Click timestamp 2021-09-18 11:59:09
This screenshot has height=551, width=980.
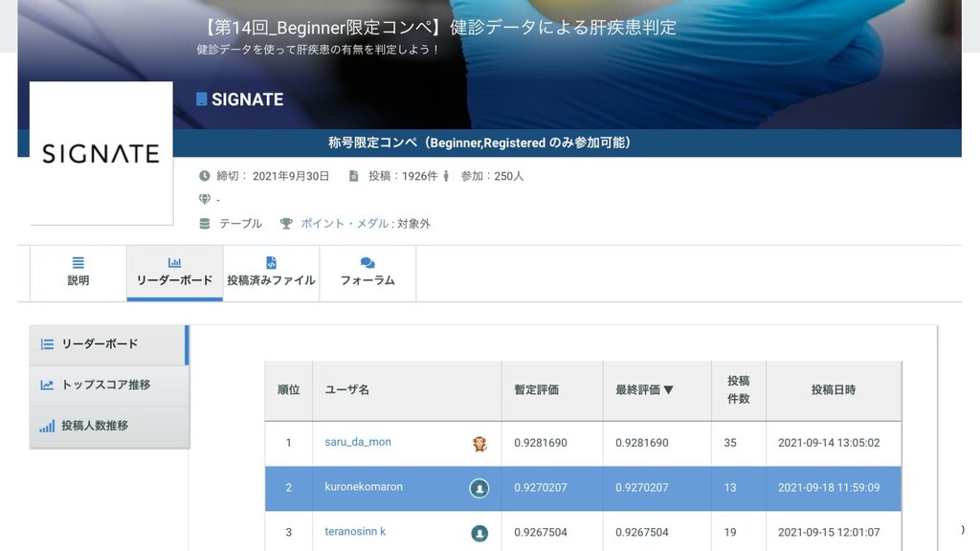tap(829, 487)
